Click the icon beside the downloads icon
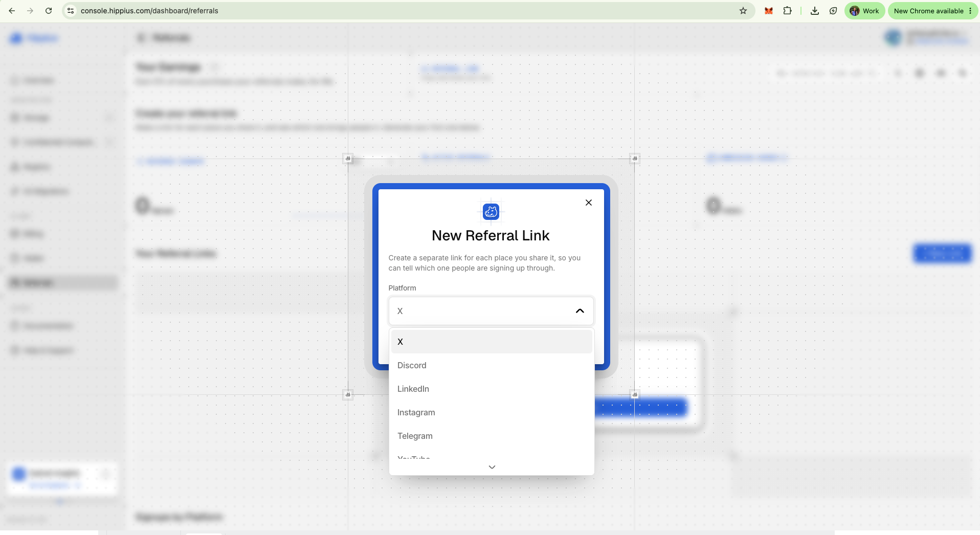This screenshot has width=980, height=535. [x=833, y=11]
